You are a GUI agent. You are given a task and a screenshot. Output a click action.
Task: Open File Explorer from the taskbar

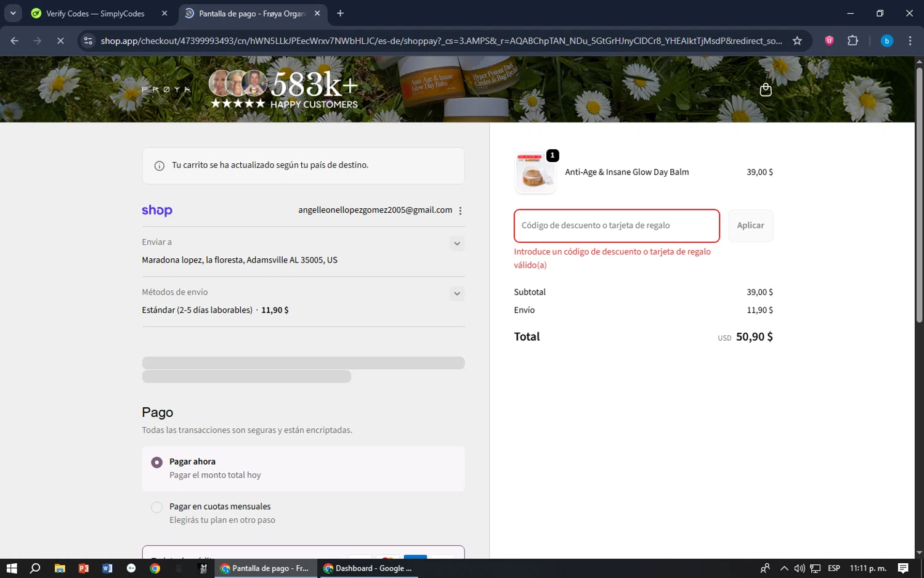click(60, 568)
